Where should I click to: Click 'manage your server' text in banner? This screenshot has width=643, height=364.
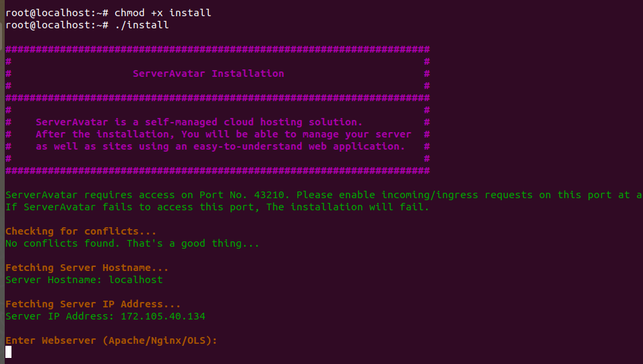[x=357, y=134]
